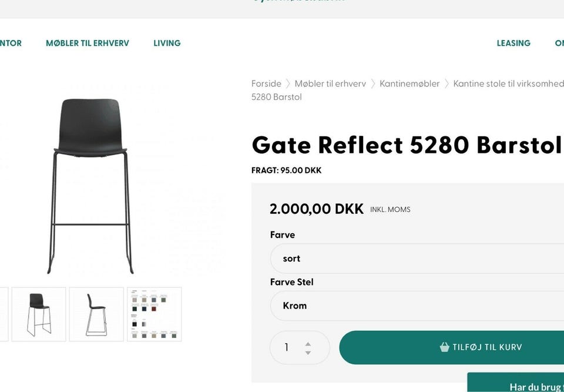Open the "Farve" dropdown showing "sort"

coord(411,259)
